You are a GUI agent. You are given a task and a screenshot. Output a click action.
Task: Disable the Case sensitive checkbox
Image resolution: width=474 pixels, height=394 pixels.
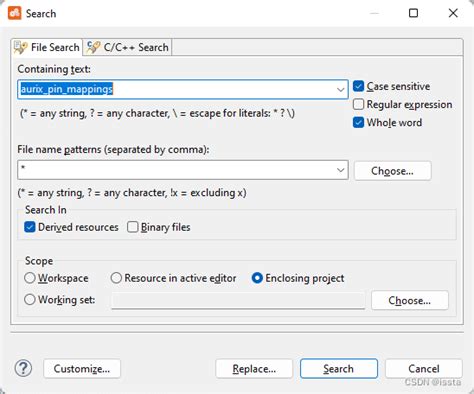[358, 86]
